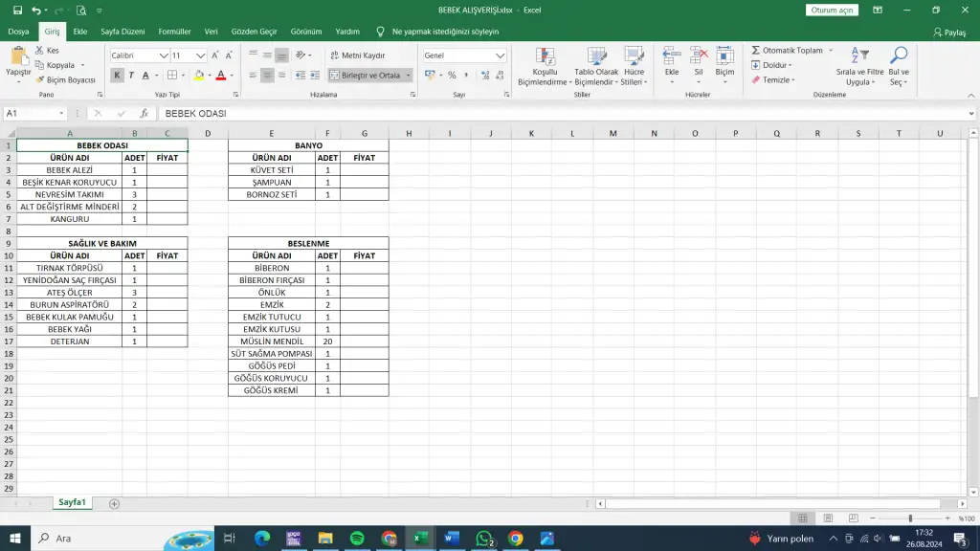
Task: Toggle italic (T) formatting
Action: click(x=131, y=76)
